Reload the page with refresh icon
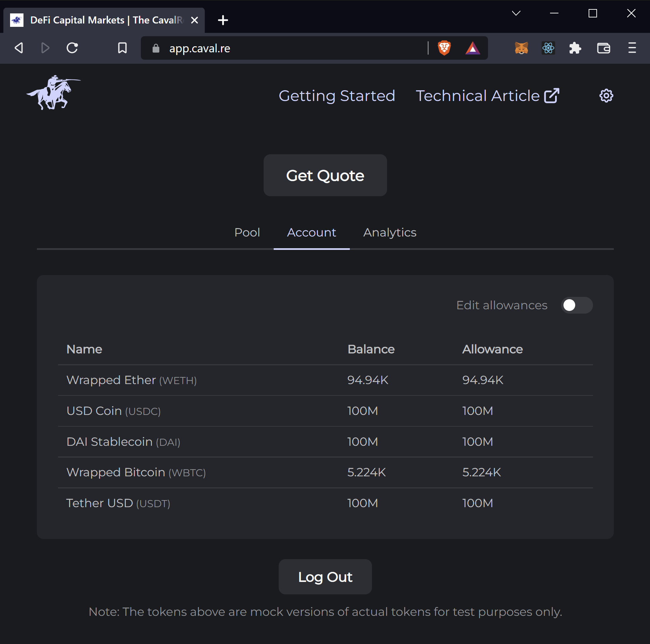The image size is (650, 644). pyautogui.click(x=72, y=48)
